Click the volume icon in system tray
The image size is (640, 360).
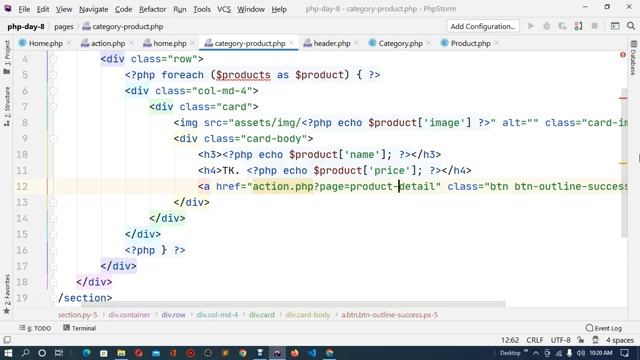coord(580,353)
